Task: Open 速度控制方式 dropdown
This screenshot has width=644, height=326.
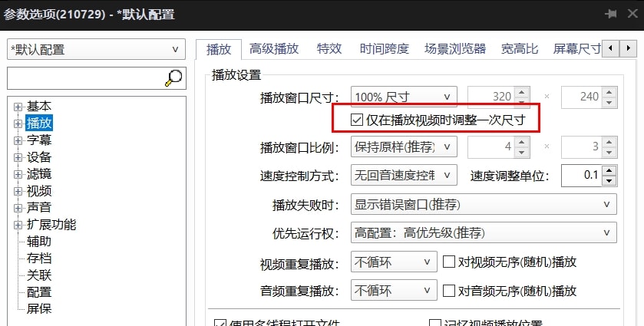Action: (x=404, y=176)
